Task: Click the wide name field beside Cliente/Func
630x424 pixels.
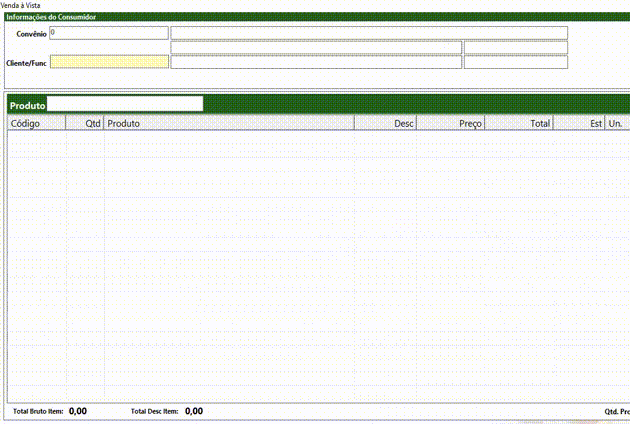Action: pos(316,62)
